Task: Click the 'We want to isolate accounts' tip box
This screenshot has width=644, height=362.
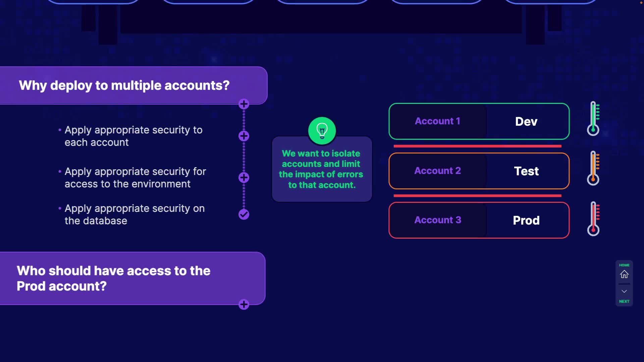Action: coord(321,169)
